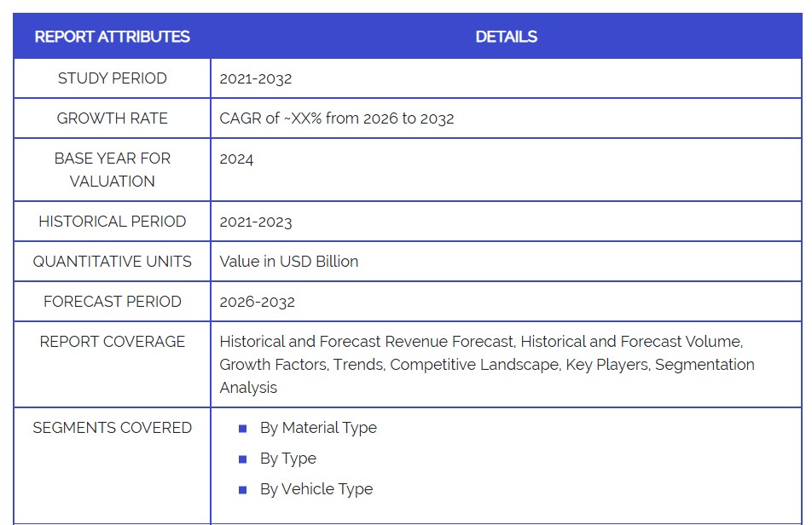Select the FORECAST PERIOD row label
Image resolution: width=812 pixels, height=525 pixels.
pos(112,302)
